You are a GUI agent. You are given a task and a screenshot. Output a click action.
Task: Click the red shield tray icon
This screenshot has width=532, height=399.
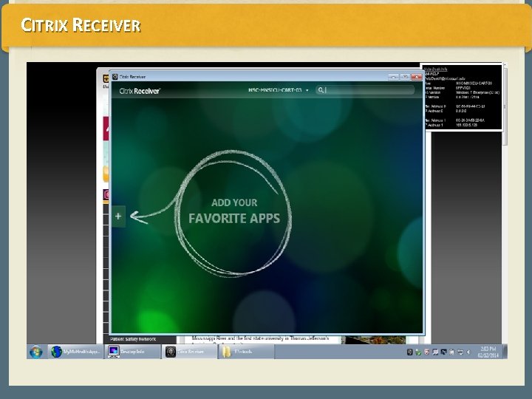(427, 352)
